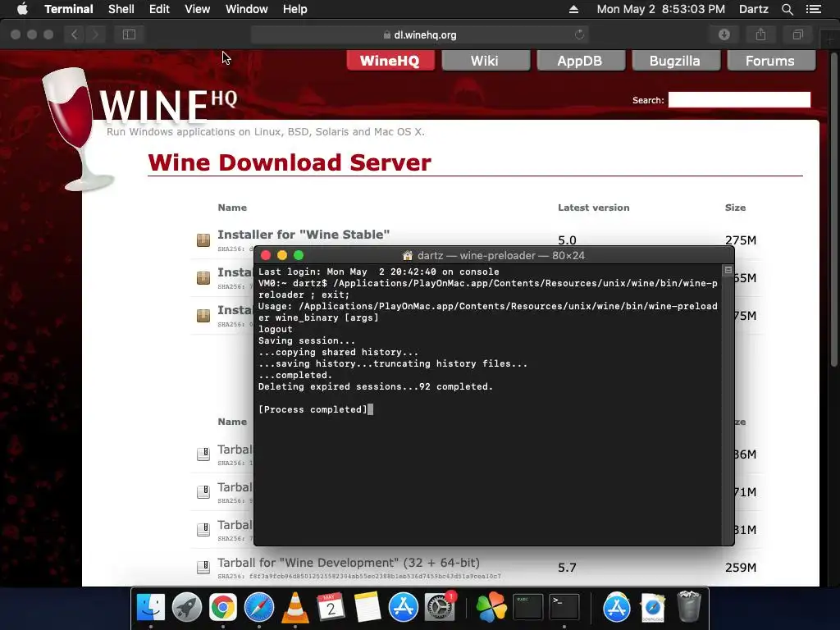
Task: Open the Window menu
Action: coord(246,9)
